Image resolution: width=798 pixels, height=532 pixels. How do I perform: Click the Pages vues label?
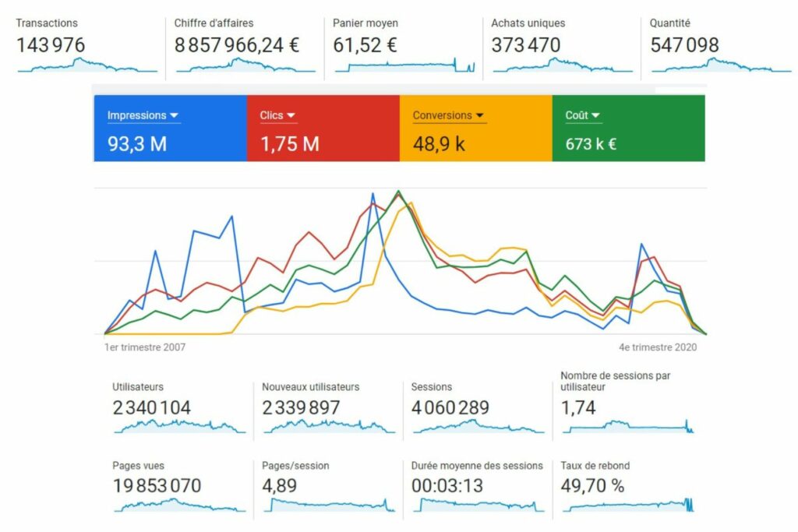click(x=139, y=465)
